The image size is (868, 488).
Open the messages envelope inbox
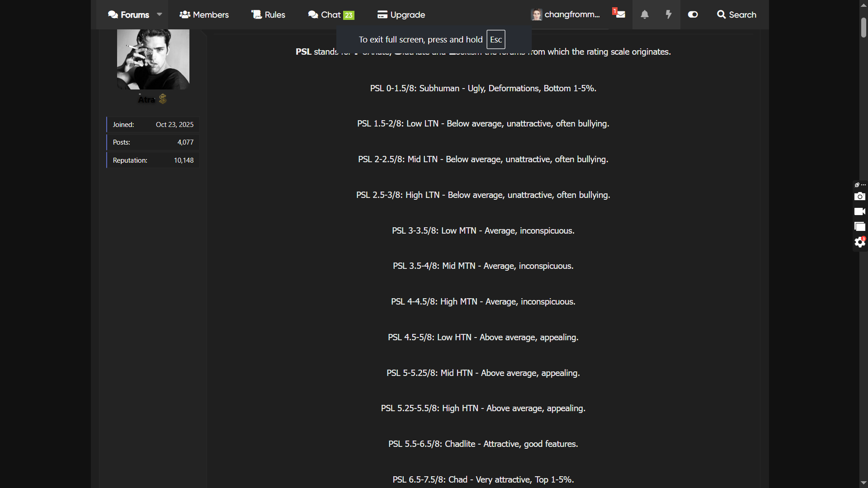click(x=620, y=14)
